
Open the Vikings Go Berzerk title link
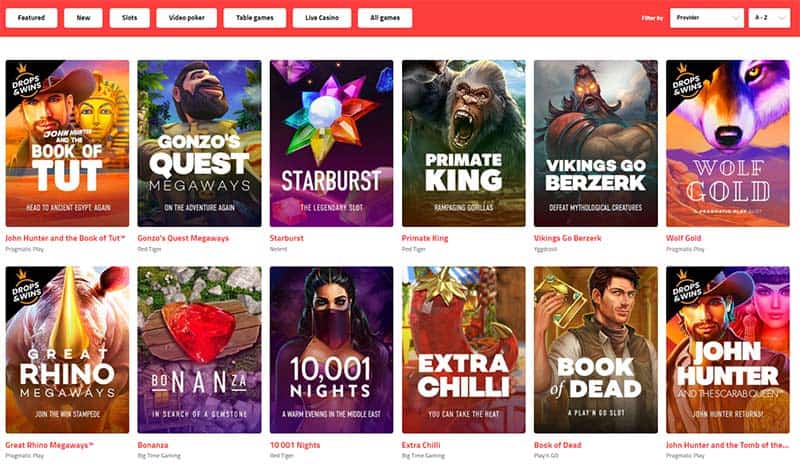(x=568, y=238)
